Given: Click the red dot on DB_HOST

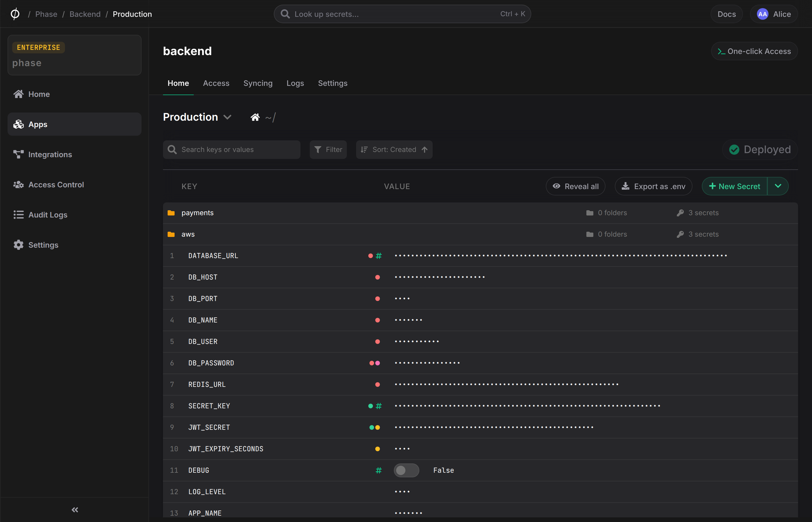Looking at the screenshot, I should (377, 277).
